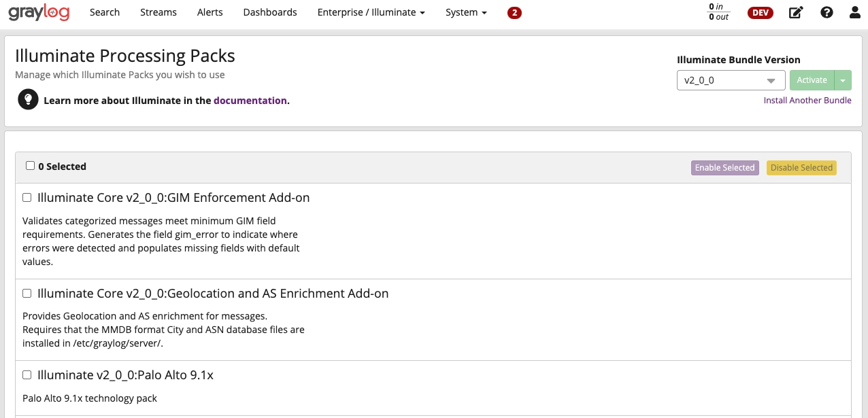
Task: Open the Enterprise / Illuminate menu
Action: pos(371,12)
